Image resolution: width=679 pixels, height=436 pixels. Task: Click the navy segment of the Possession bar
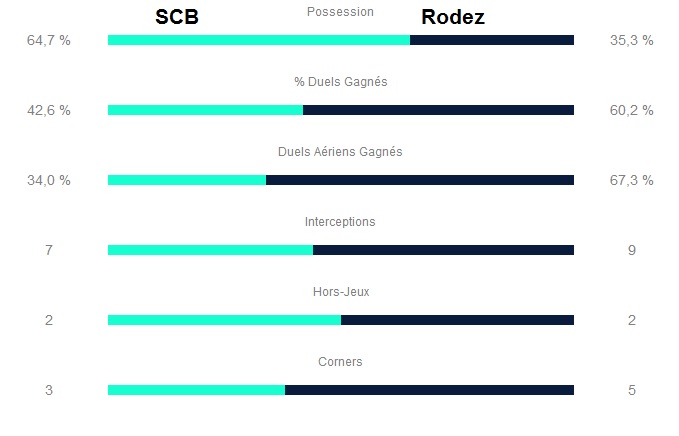click(492, 40)
